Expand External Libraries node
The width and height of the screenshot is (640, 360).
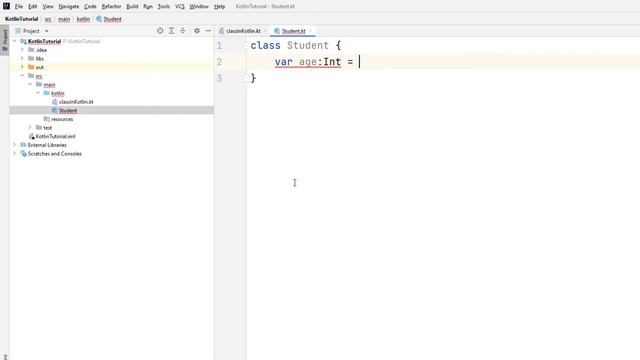click(15, 145)
